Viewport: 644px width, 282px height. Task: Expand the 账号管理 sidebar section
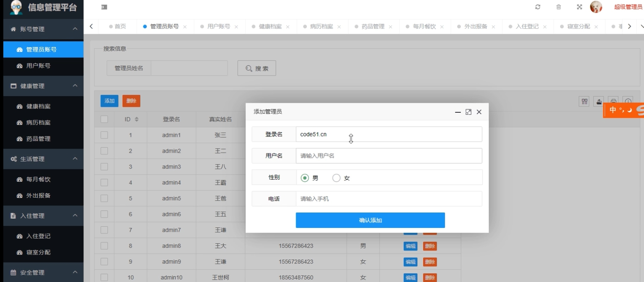point(43,29)
